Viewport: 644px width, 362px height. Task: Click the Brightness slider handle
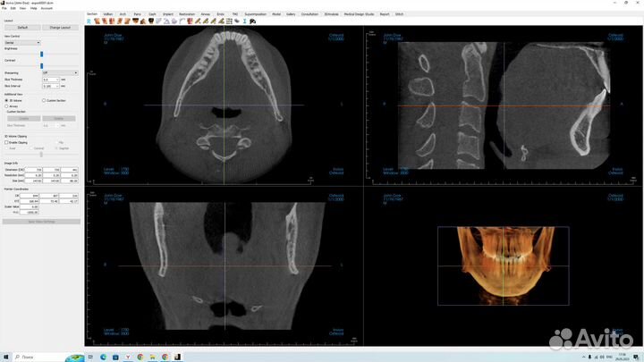pos(41,55)
